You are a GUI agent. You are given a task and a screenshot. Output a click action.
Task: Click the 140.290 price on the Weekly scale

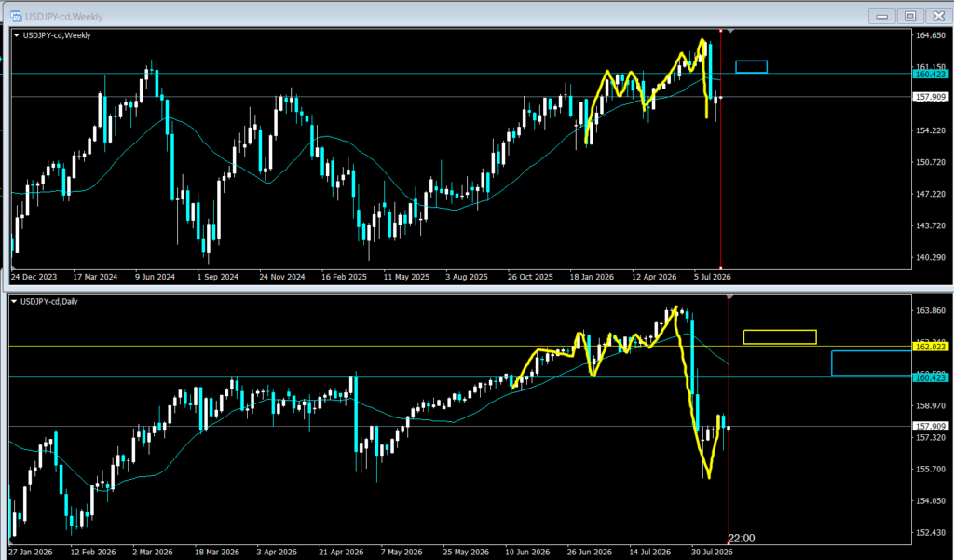tap(931, 257)
